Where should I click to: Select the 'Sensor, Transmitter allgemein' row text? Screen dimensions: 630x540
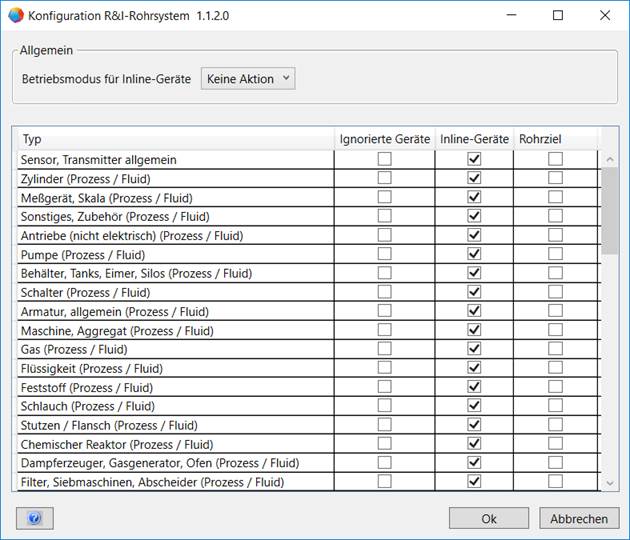(x=98, y=160)
